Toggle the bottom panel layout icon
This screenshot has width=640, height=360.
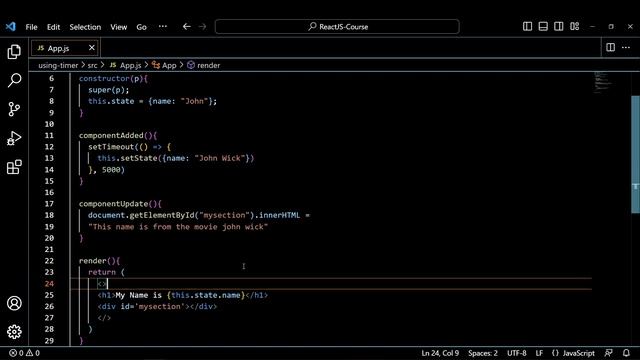click(x=543, y=27)
